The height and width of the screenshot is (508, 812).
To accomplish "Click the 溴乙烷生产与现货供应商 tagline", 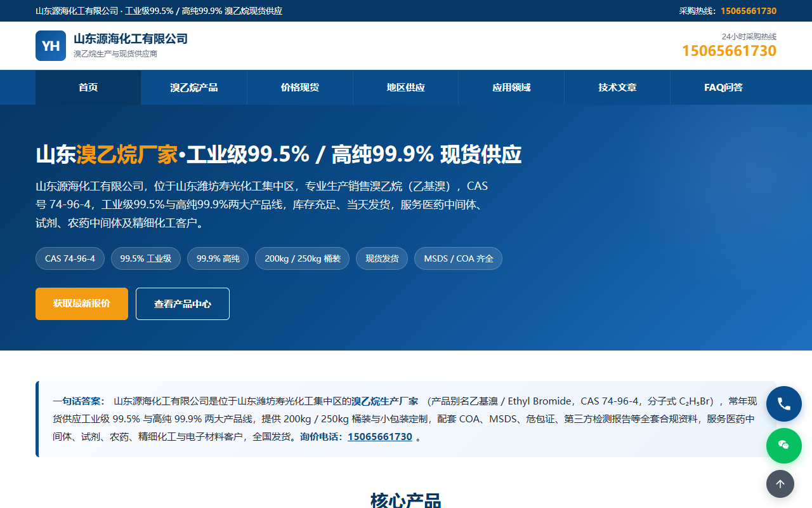I will tap(115, 54).
